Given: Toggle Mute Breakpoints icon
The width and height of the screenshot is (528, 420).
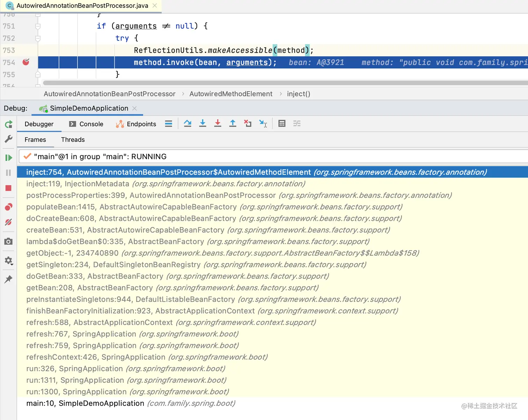Looking at the screenshot, I should pyautogui.click(x=9, y=222).
